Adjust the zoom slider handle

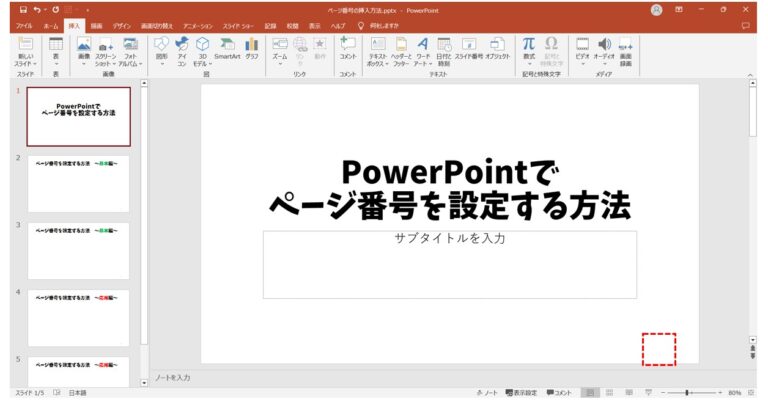(687, 393)
